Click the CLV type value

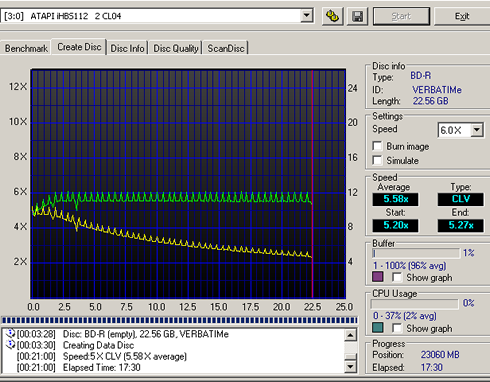click(461, 199)
